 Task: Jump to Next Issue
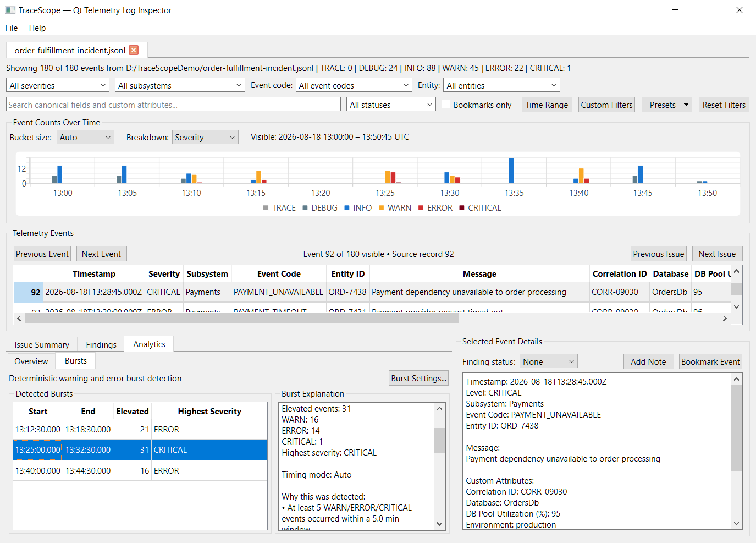pyautogui.click(x=717, y=254)
